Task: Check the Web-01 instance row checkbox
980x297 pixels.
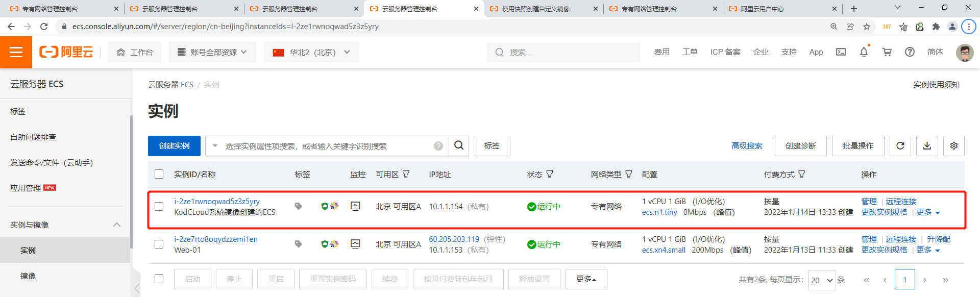Action: 159,244
